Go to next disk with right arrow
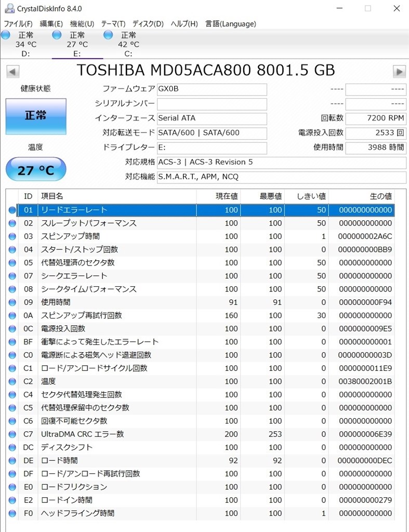The width and height of the screenshot is (409, 532). click(400, 72)
